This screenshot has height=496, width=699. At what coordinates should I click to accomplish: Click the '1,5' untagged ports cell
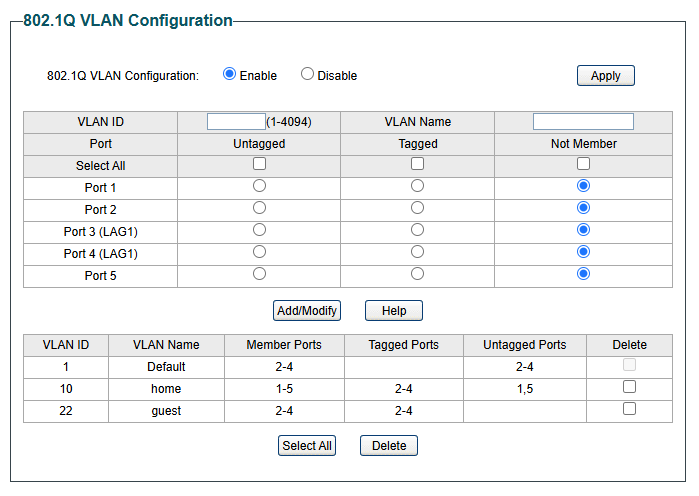coord(525,389)
